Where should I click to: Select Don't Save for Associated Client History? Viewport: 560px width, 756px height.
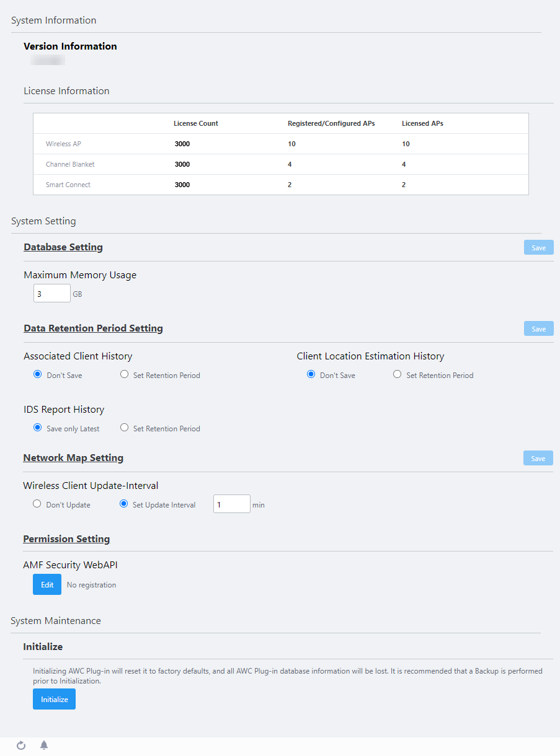click(38, 375)
